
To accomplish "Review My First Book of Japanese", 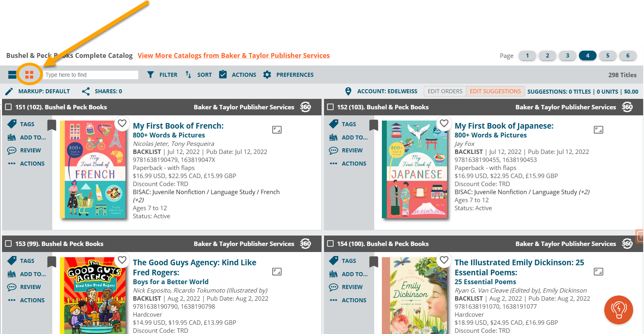I will tap(346, 150).
